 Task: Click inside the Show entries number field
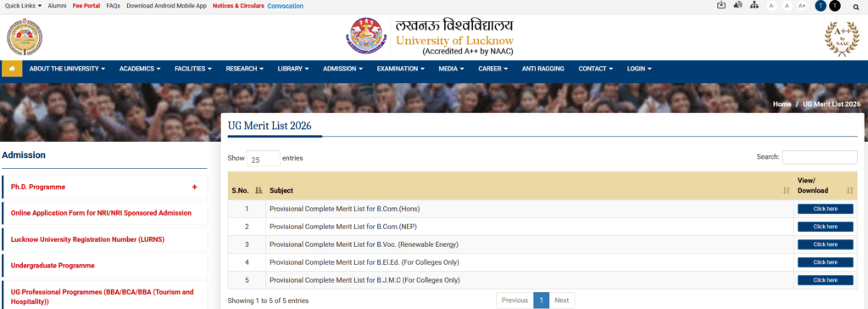[264, 159]
